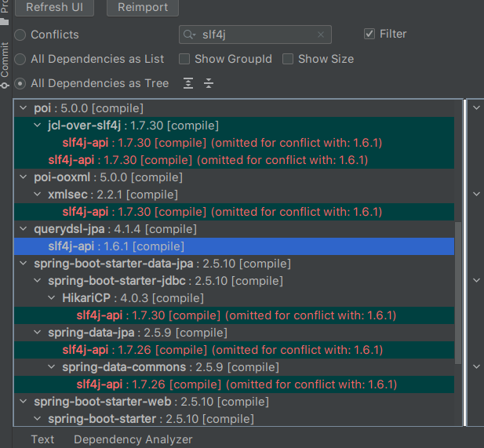Collapse the spring-boot-starter 2.5.10 node
The width and height of the screenshot is (484, 448).
coord(38,419)
